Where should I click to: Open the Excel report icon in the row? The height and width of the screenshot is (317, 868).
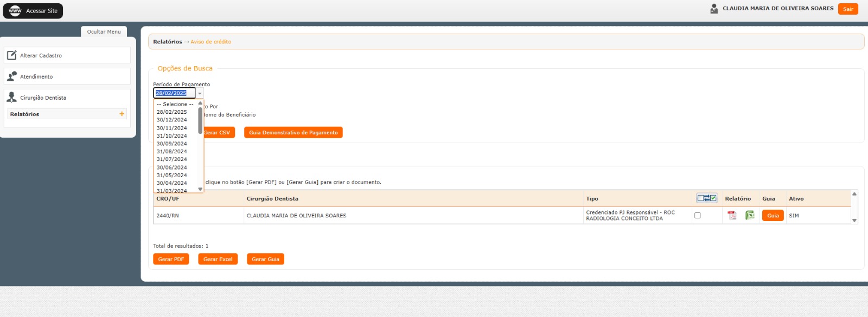[x=750, y=216]
